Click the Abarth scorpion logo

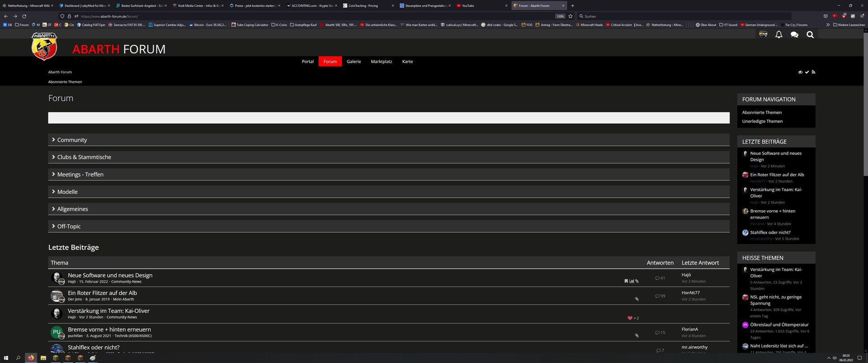44,47
